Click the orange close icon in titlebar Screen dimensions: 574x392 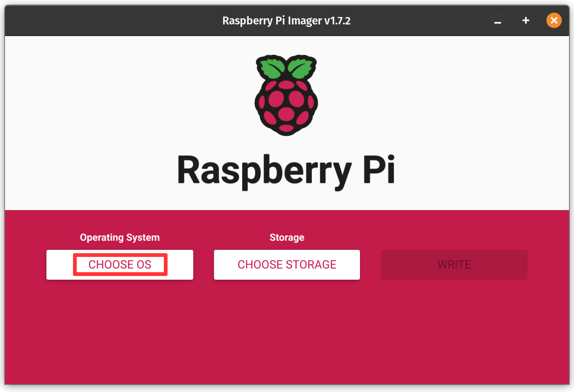554,20
